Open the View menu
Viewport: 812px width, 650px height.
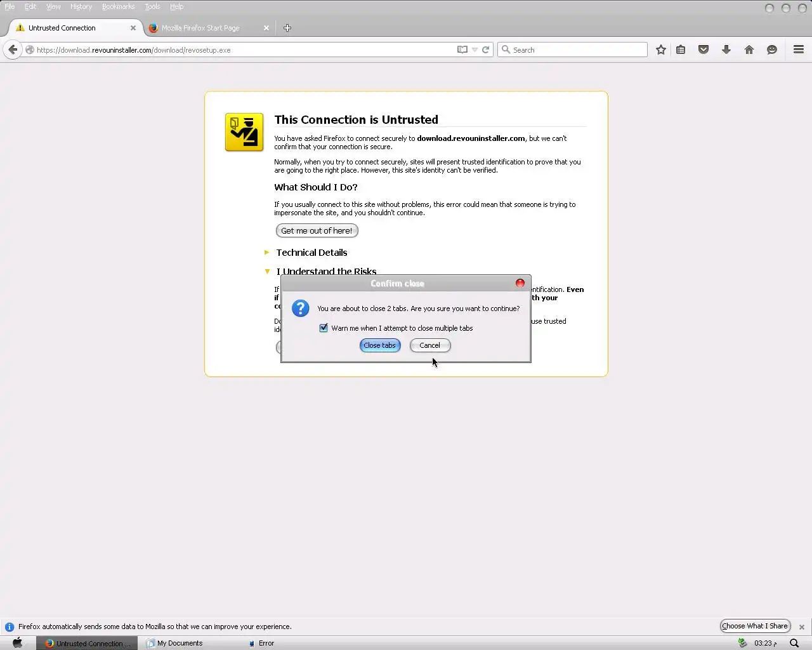pyautogui.click(x=53, y=6)
